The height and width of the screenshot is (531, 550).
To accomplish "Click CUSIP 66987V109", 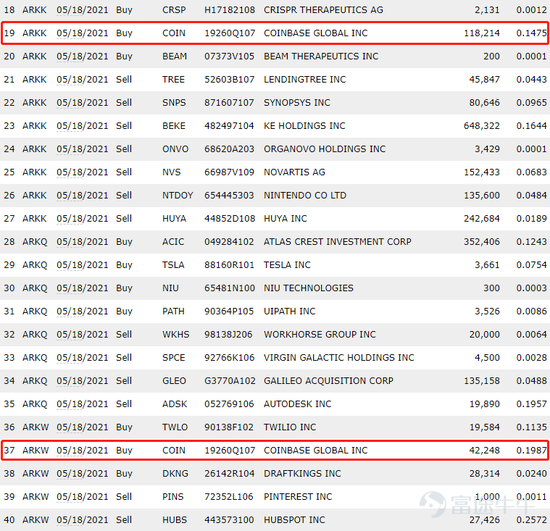I will (229, 172).
